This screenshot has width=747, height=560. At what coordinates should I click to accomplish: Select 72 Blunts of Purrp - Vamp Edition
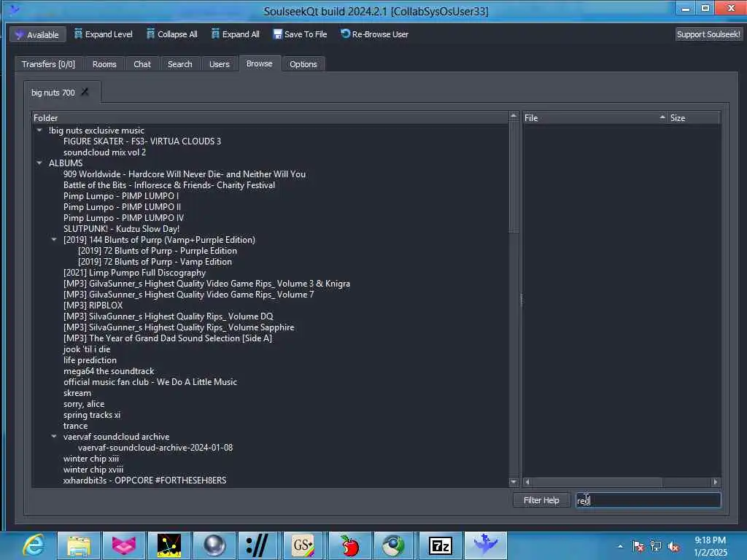pyautogui.click(x=155, y=262)
